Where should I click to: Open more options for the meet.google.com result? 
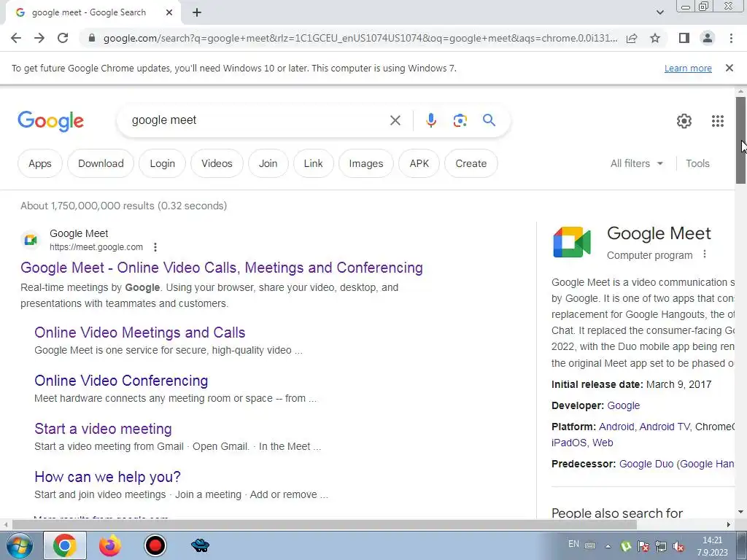click(x=155, y=247)
